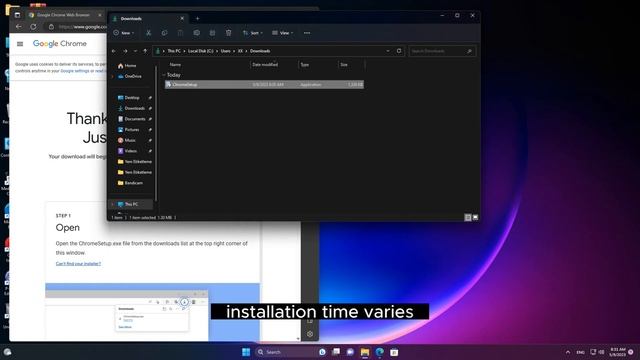Click 'Users' in the address breadcrumb

pyautogui.click(x=226, y=51)
